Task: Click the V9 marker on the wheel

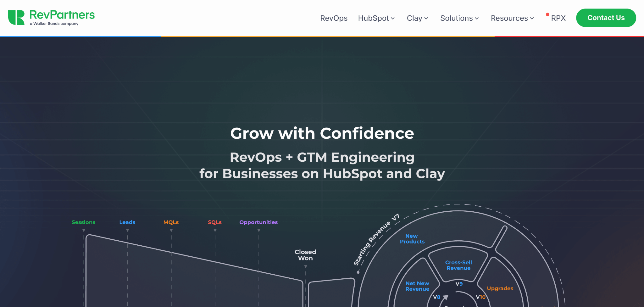Action: pyautogui.click(x=459, y=284)
